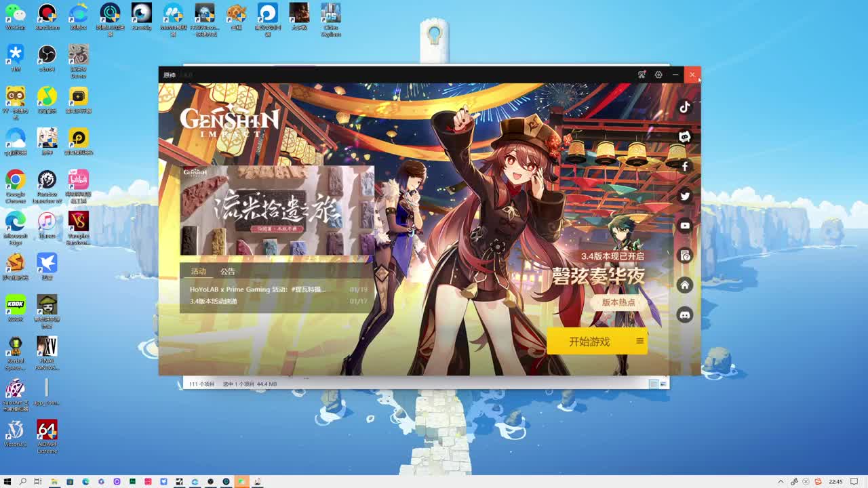Image resolution: width=868 pixels, height=488 pixels.
Task: Open the menu beside the 开始游戏 button
Action: point(639,342)
